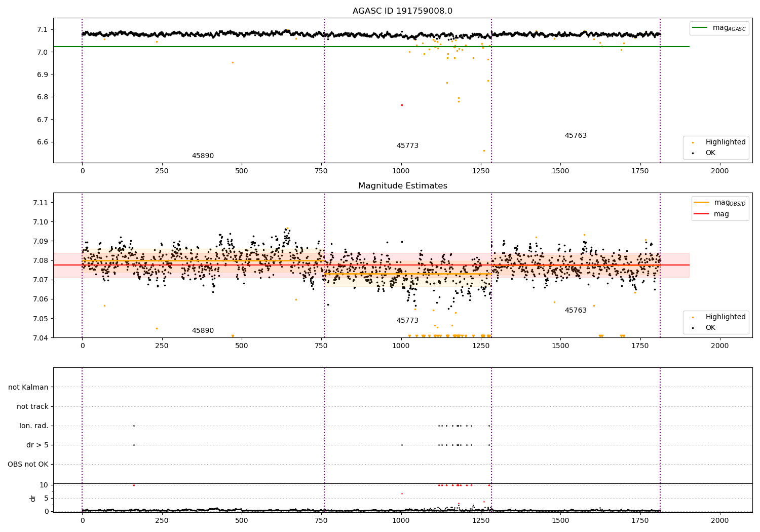The image size is (760, 532).
Task: Click the 7.08 y-axis tick label
Action: 41,260
